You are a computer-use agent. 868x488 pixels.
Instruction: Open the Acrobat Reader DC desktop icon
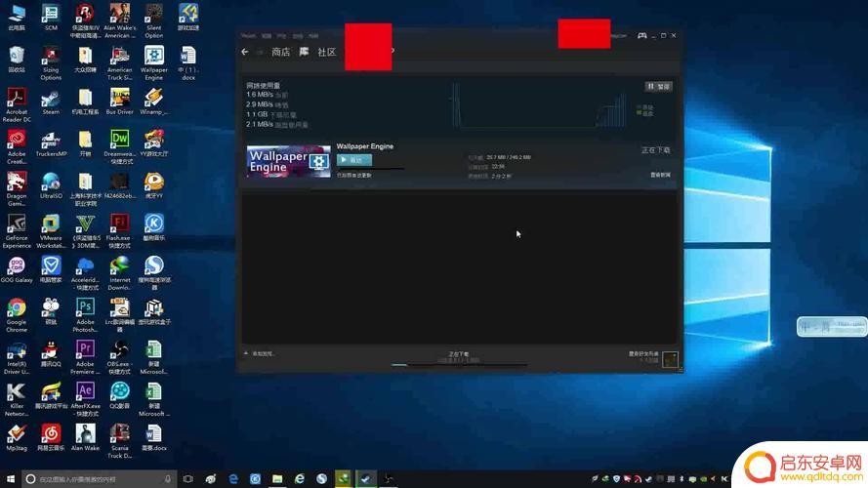point(17,105)
